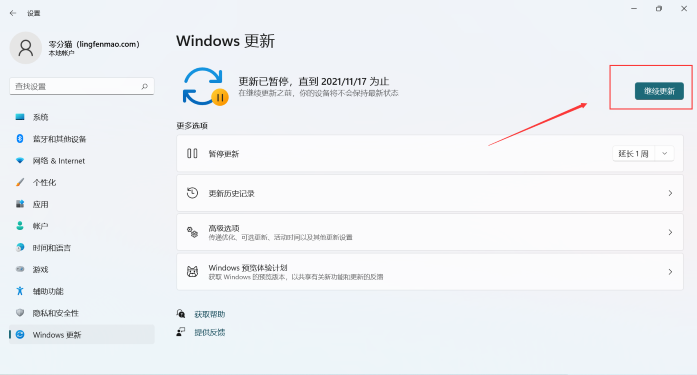Open the 获取帮助 link
This screenshot has width=697, height=375.
pos(209,315)
